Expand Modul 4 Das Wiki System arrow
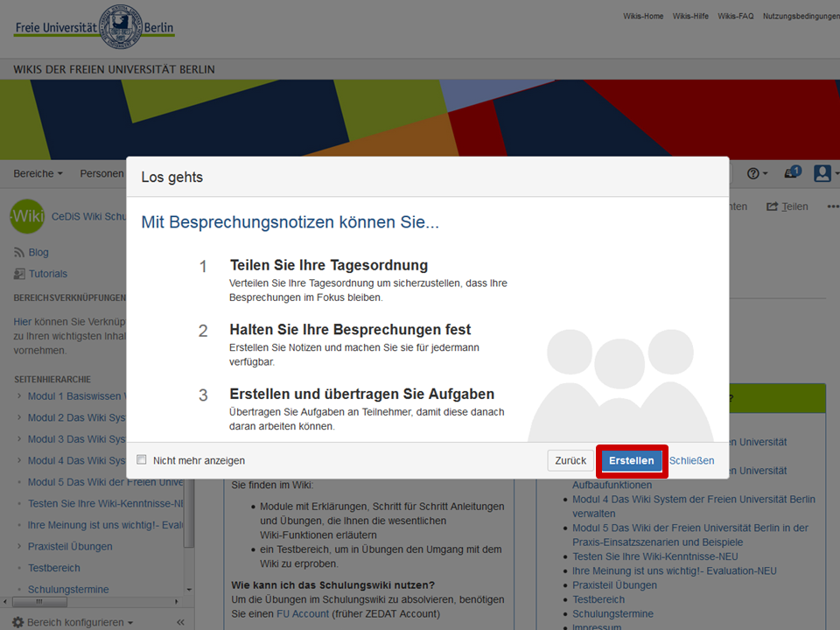This screenshot has width=840, height=630. coord(19,460)
